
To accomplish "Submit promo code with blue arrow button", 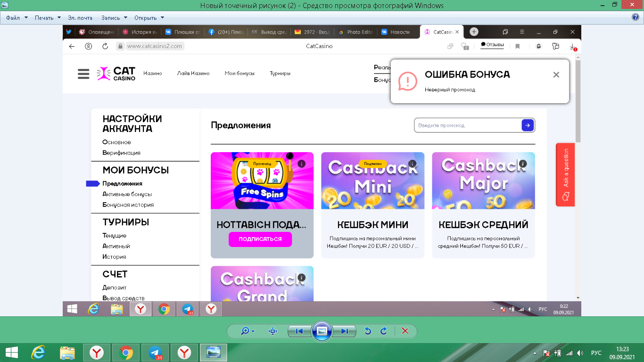I will tap(528, 125).
